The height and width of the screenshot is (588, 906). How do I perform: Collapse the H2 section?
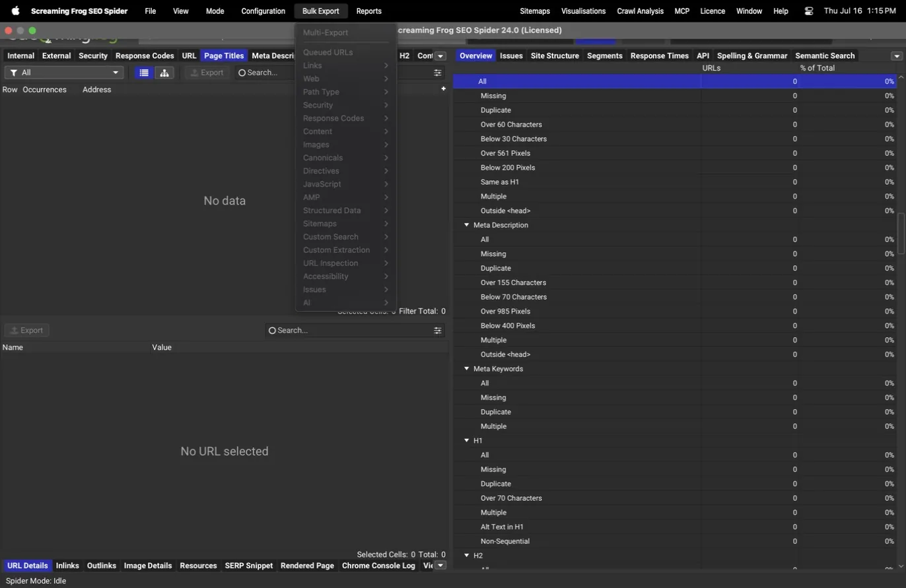[466, 556]
